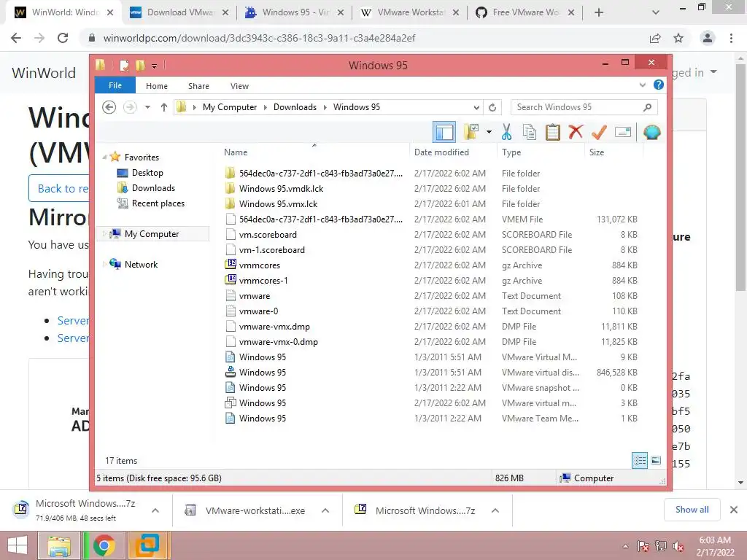This screenshot has width=747, height=560.
Task: Open the View ribbon tab
Action: [239, 86]
